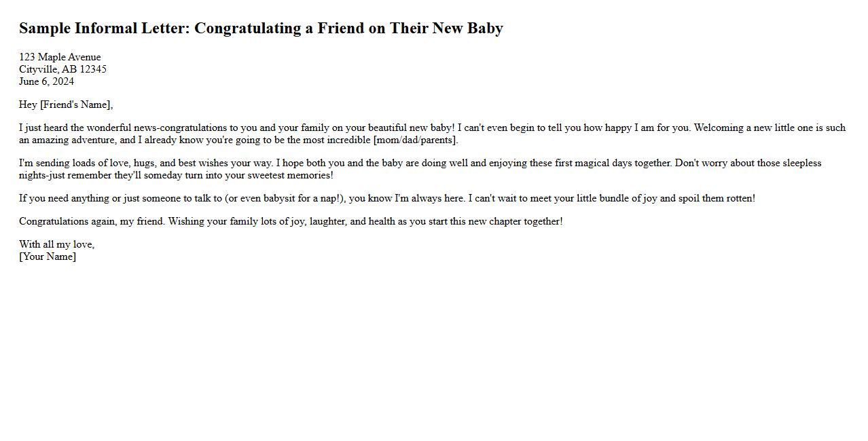The height and width of the screenshot is (441, 868).
Task: Click 'If you need anything' paragraph start
Action: (x=64, y=198)
